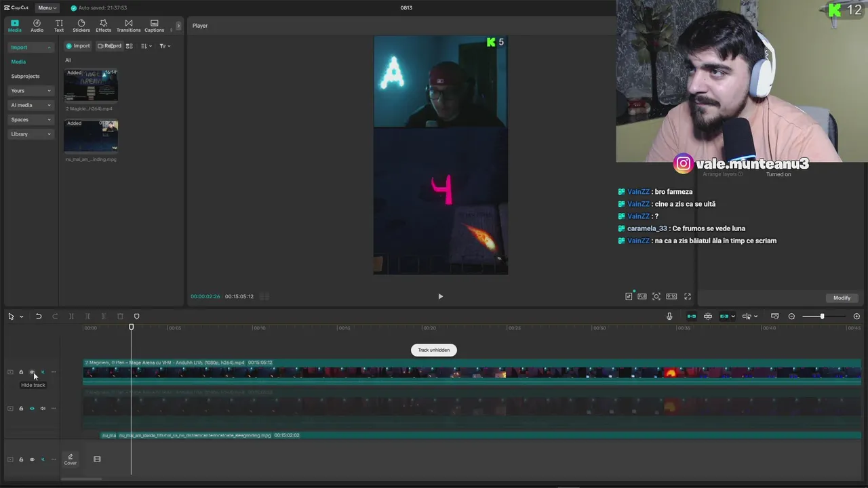Image resolution: width=868 pixels, height=488 pixels.
Task: Select Subprojects in the sidebar
Action: click(x=25, y=76)
